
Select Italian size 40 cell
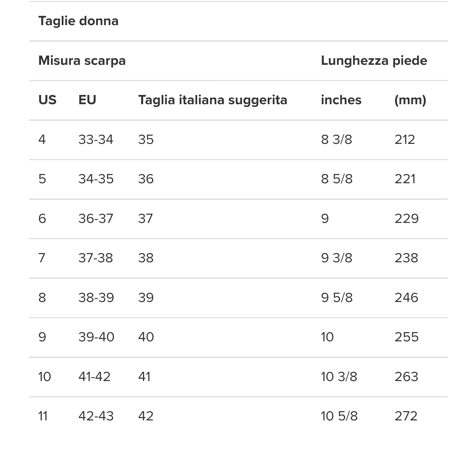[146, 337]
